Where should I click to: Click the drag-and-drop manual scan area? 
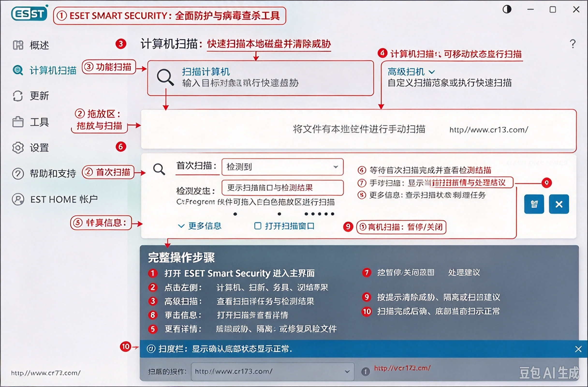pyautogui.click(x=359, y=129)
